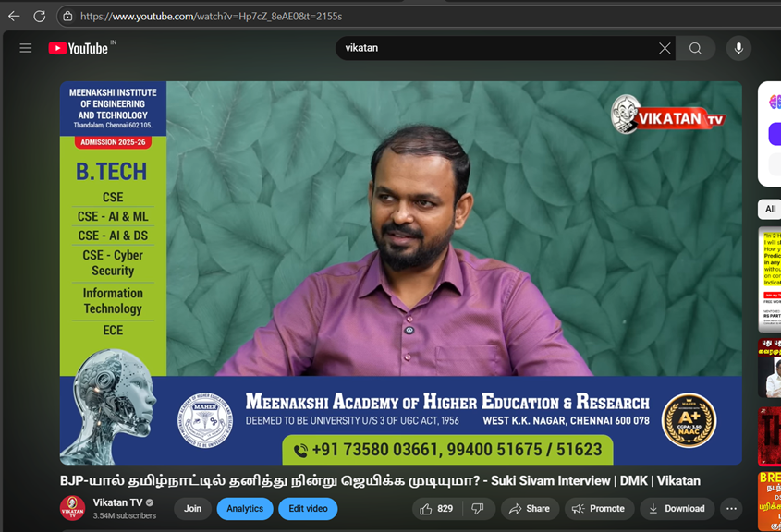The image size is (781, 532).
Task: Like the video with thumbs up
Action: [434, 509]
